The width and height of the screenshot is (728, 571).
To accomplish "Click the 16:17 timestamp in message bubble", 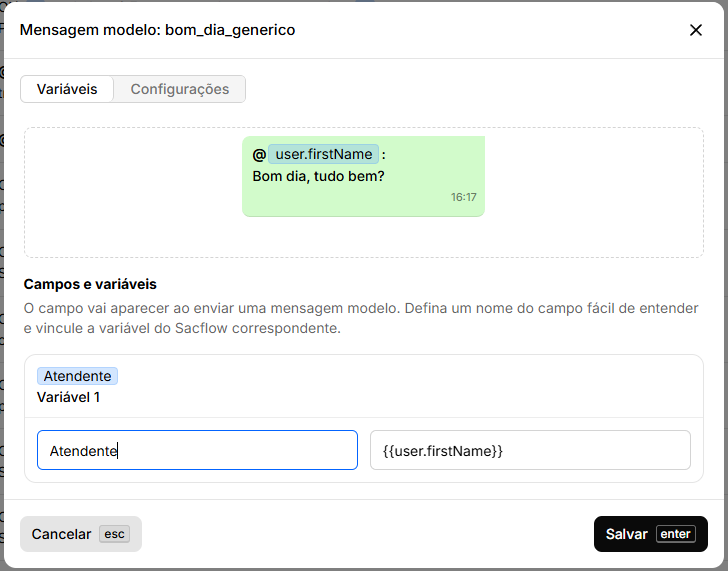I will tap(463, 197).
